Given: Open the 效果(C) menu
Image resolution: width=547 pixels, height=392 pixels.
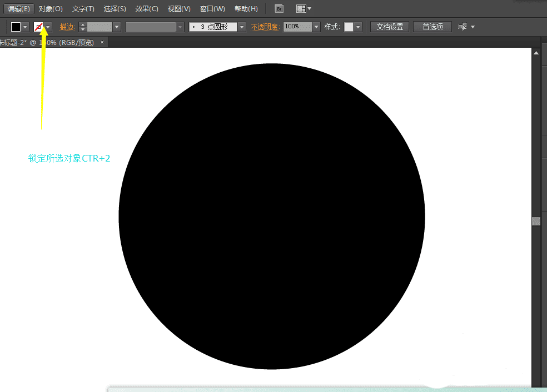Looking at the screenshot, I should click(x=147, y=9).
